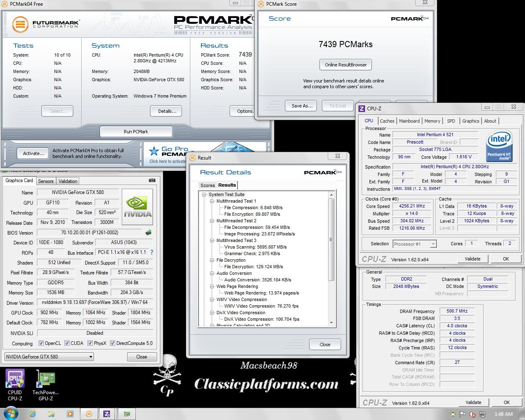
Task: Click the Activate button in PCMark04
Action: [x=33, y=153]
